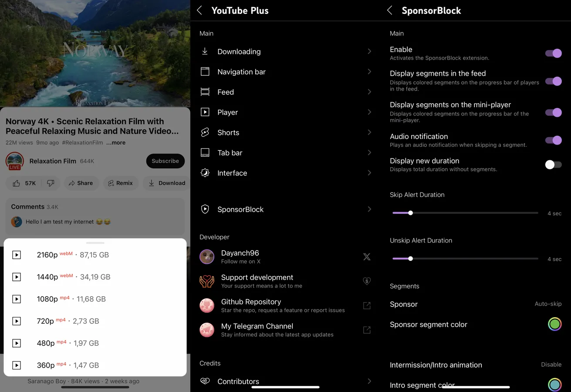
Task: Click the Skip Alert Duration slider handle
Action: (x=410, y=213)
